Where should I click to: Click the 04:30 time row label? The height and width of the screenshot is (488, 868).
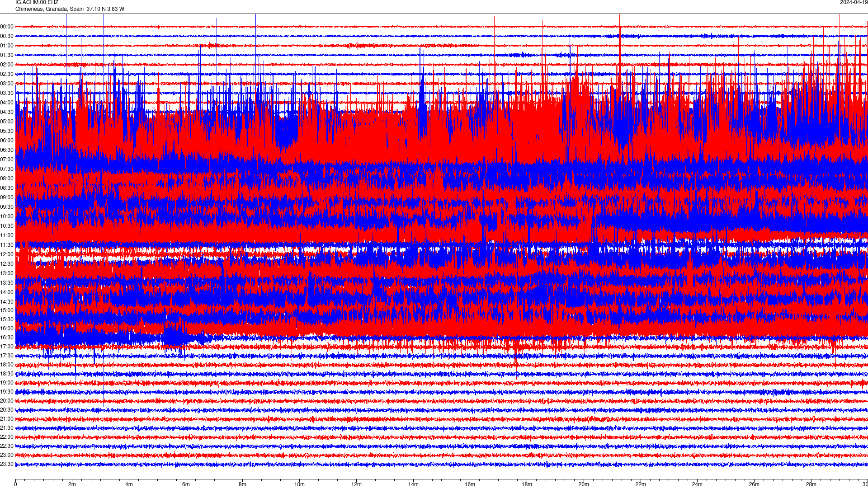point(7,112)
